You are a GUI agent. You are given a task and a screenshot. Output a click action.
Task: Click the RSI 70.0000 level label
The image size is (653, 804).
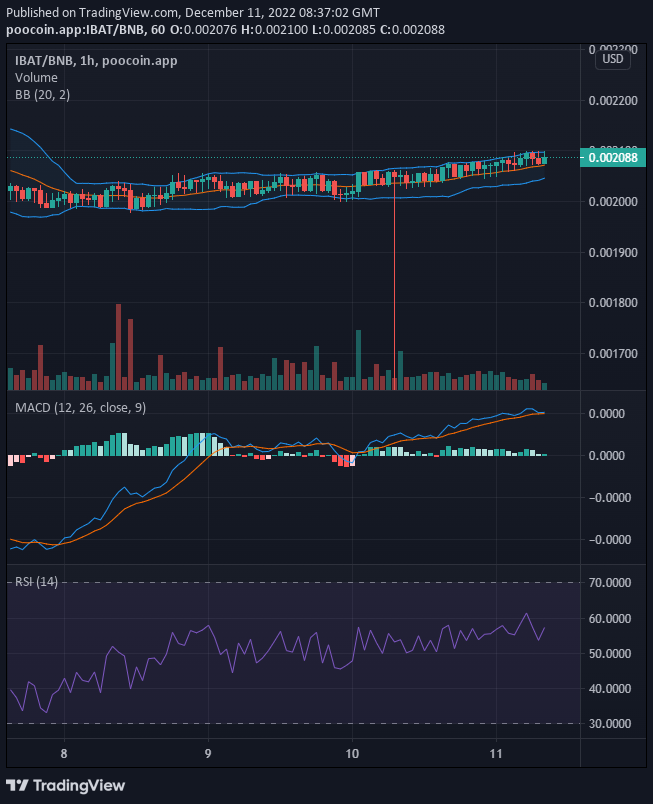click(x=610, y=582)
